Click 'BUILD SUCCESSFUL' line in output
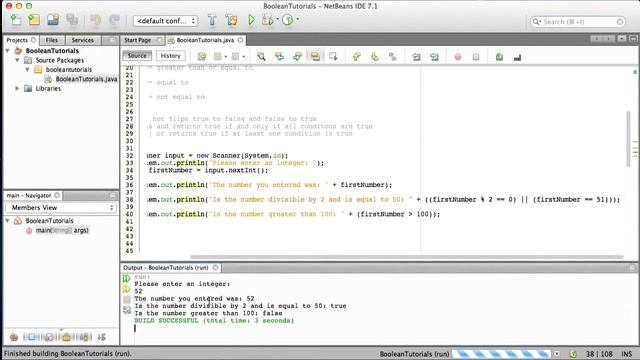 214,321
